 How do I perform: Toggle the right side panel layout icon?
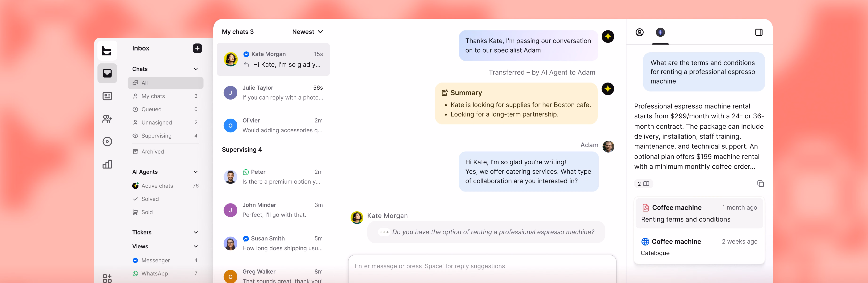(x=758, y=32)
